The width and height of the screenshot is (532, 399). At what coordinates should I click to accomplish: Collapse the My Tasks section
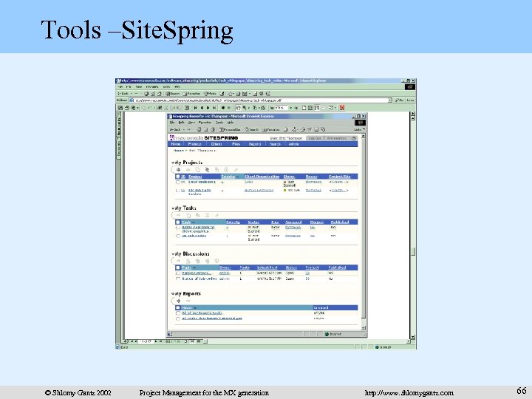pos(173,208)
